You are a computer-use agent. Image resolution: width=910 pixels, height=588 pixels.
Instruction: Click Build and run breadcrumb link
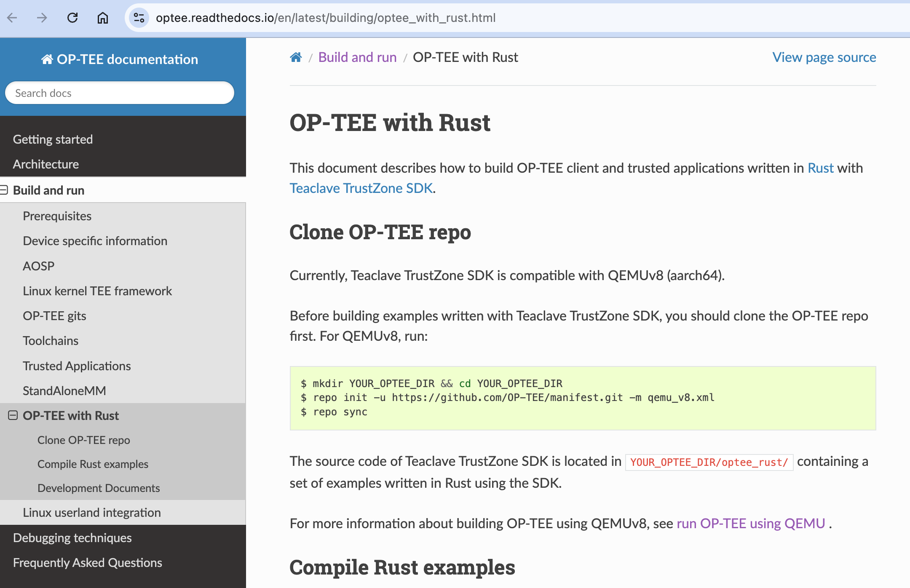pos(357,57)
